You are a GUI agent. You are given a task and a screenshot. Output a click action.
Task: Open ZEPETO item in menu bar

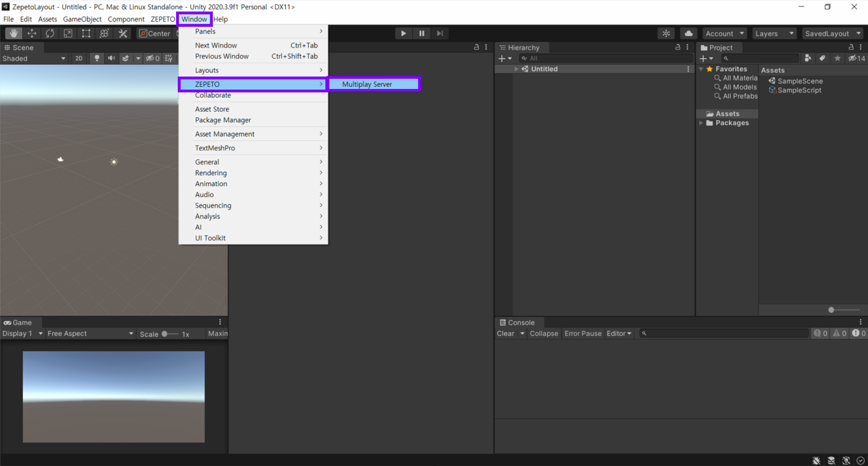163,19
